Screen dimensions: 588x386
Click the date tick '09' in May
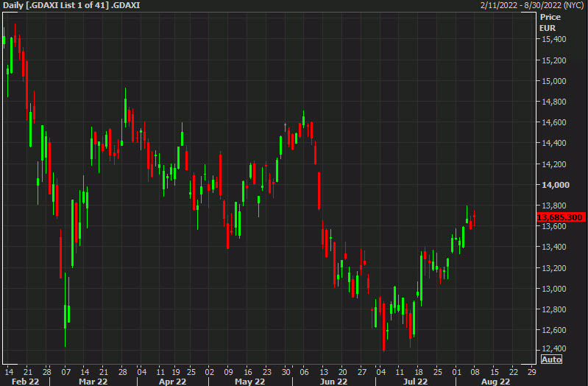click(228, 372)
